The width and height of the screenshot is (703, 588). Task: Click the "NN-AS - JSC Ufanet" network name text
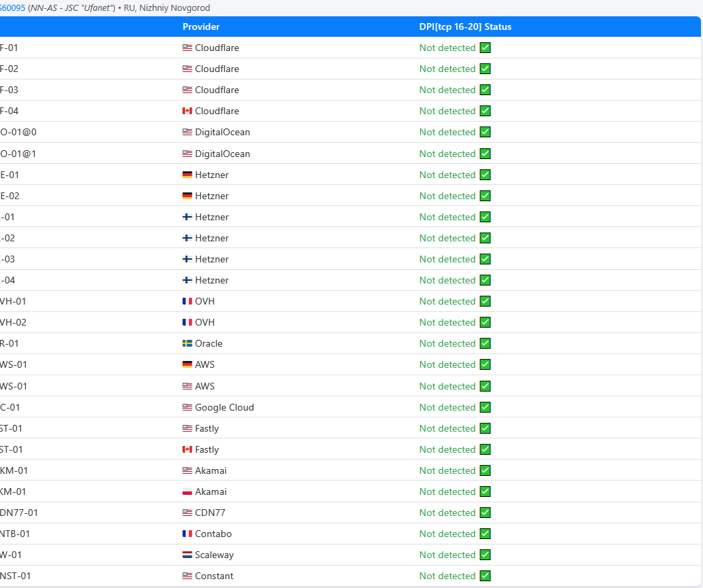pos(72,8)
